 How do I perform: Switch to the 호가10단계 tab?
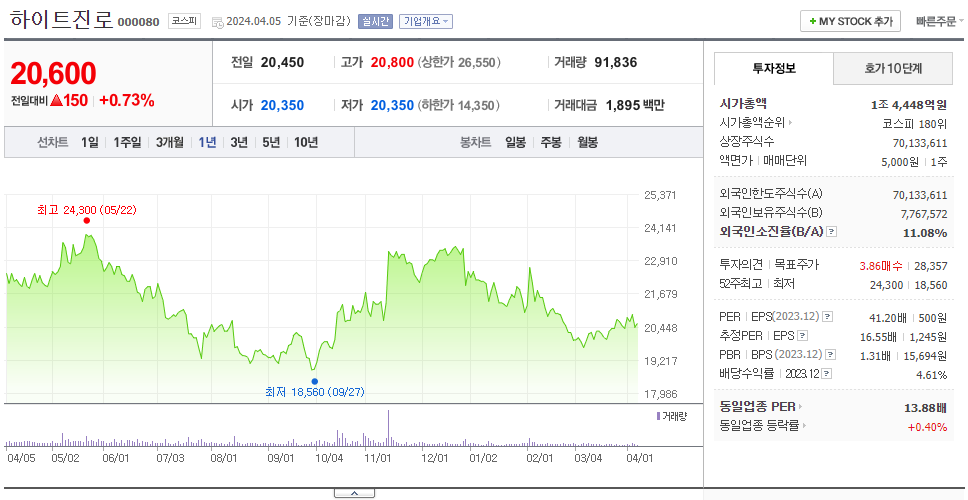click(893, 69)
